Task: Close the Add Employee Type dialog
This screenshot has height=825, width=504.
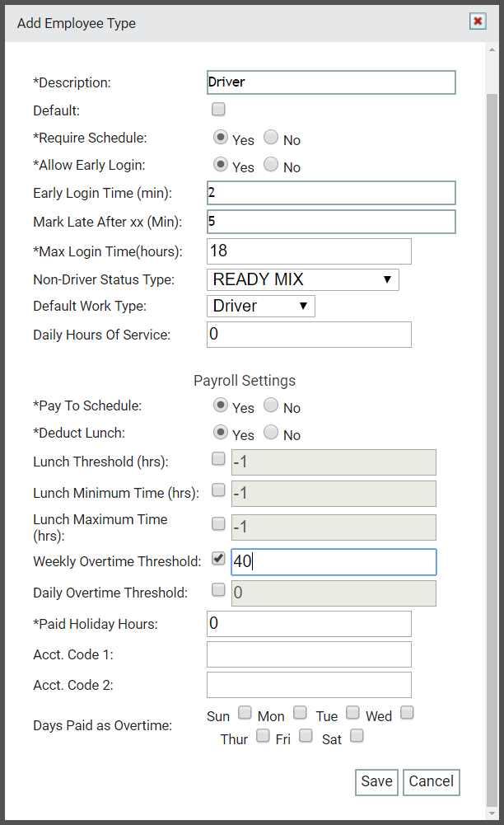Action: point(477,21)
